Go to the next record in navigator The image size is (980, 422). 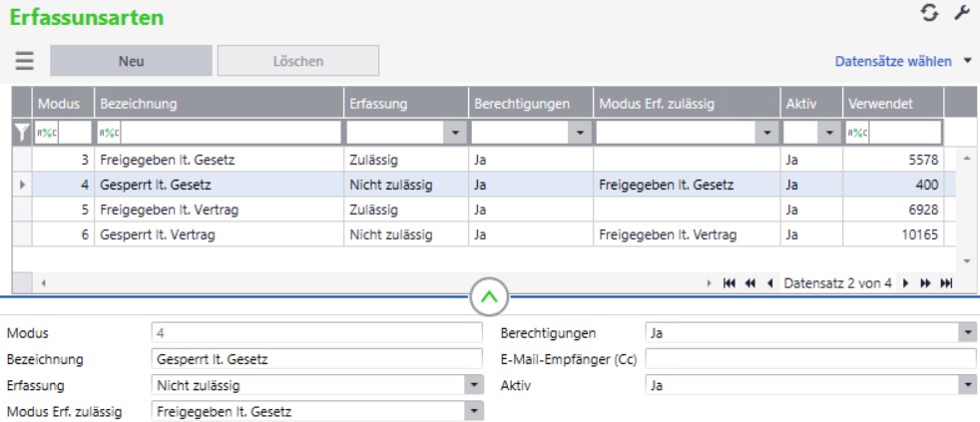[906, 283]
